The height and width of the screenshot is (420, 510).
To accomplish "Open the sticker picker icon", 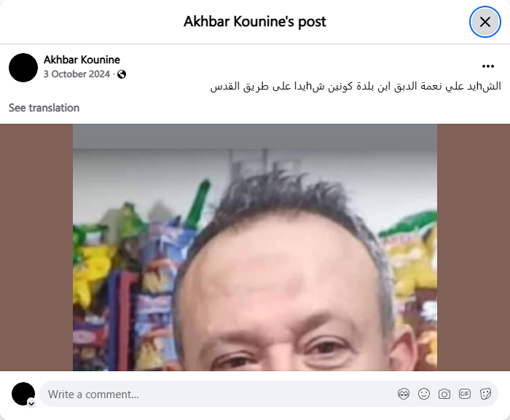I will [485, 394].
